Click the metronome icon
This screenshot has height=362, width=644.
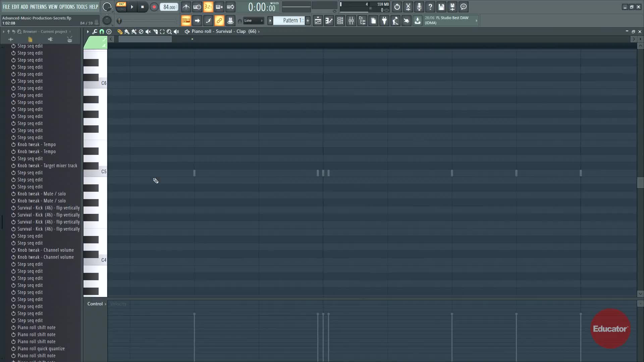[x=186, y=7]
